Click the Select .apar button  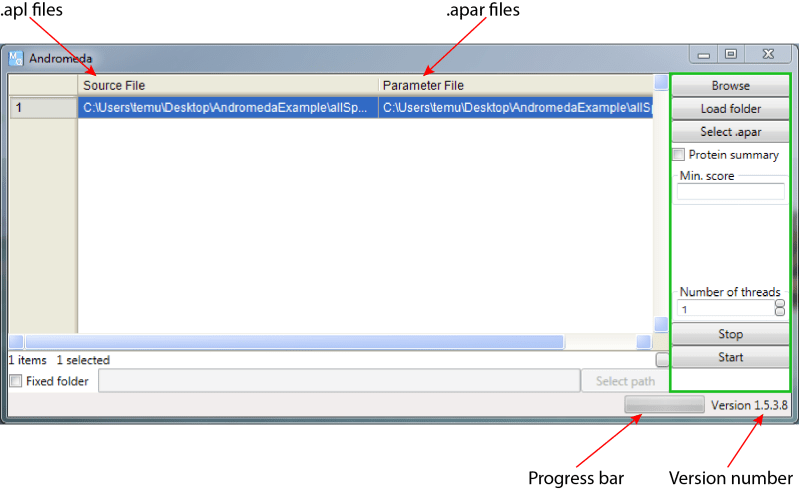730,131
